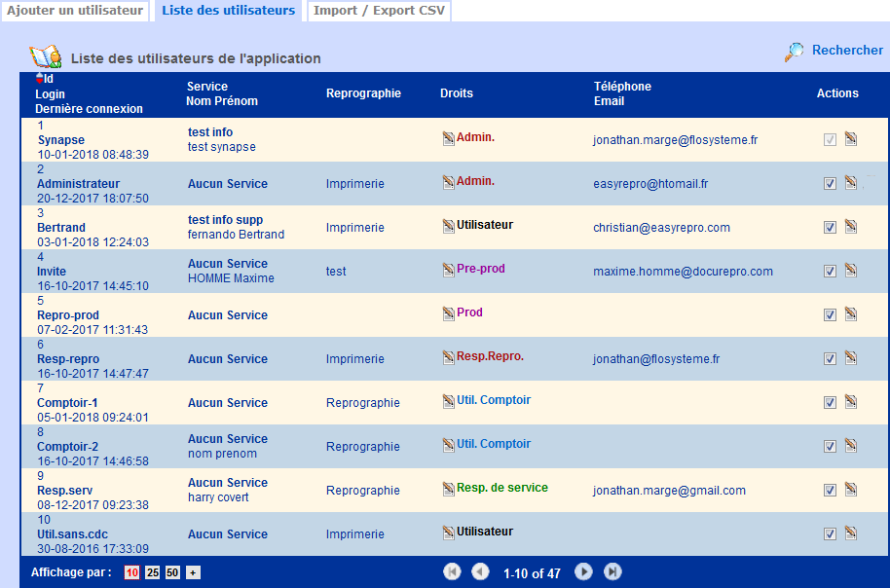
Task: Open edit action icon for Resp.serv row
Action: point(850,490)
